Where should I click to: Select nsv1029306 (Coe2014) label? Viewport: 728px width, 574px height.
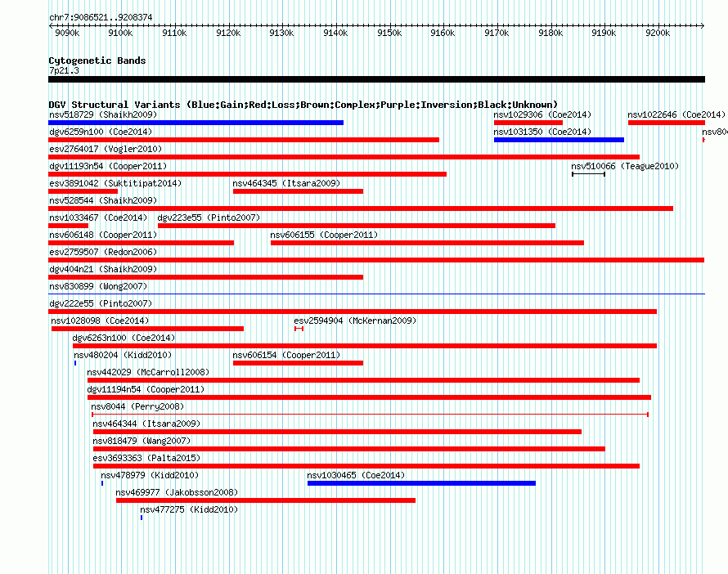pyautogui.click(x=542, y=114)
